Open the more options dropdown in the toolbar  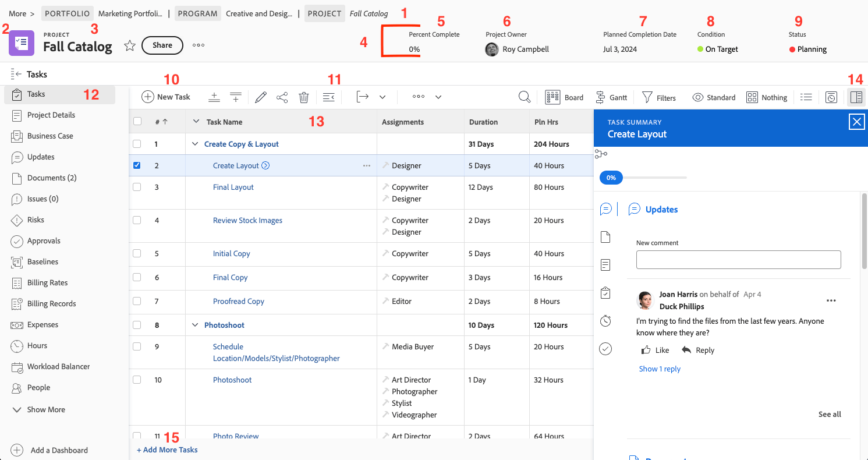pos(418,97)
